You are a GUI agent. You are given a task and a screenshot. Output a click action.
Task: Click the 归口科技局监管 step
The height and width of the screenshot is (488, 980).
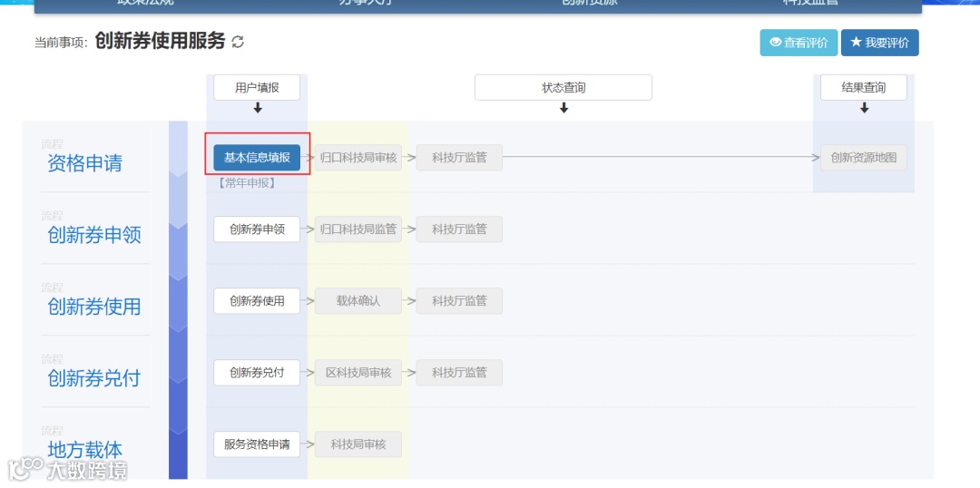tap(358, 229)
